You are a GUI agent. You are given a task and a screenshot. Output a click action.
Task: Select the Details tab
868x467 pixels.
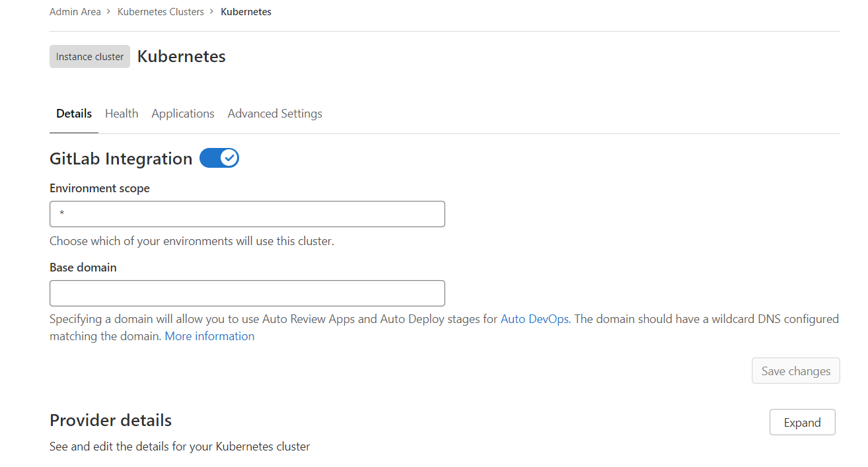74,114
